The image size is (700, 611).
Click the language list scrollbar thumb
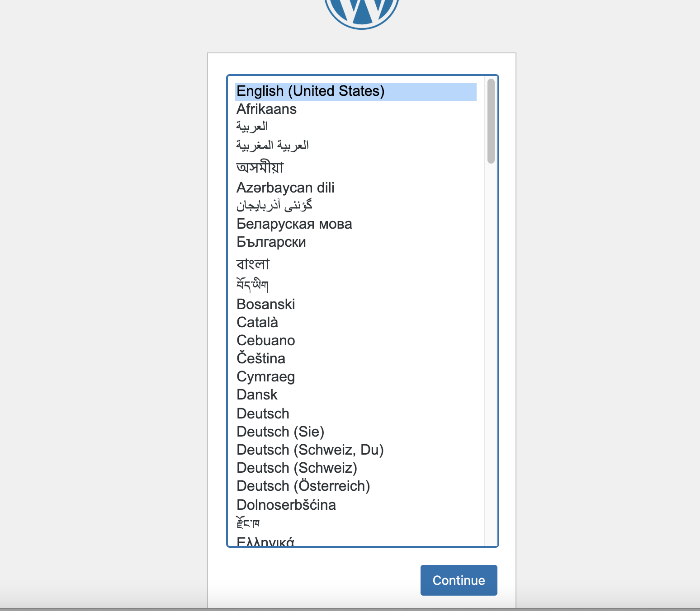491,121
